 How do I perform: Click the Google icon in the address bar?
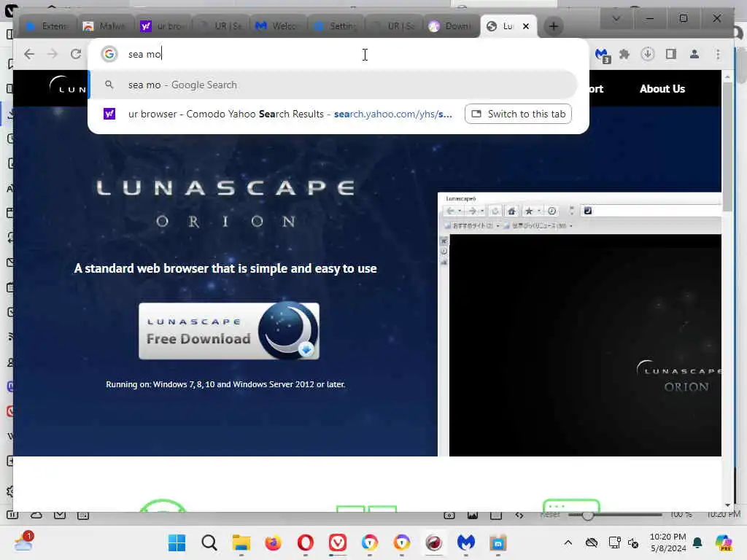pos(109,54)
